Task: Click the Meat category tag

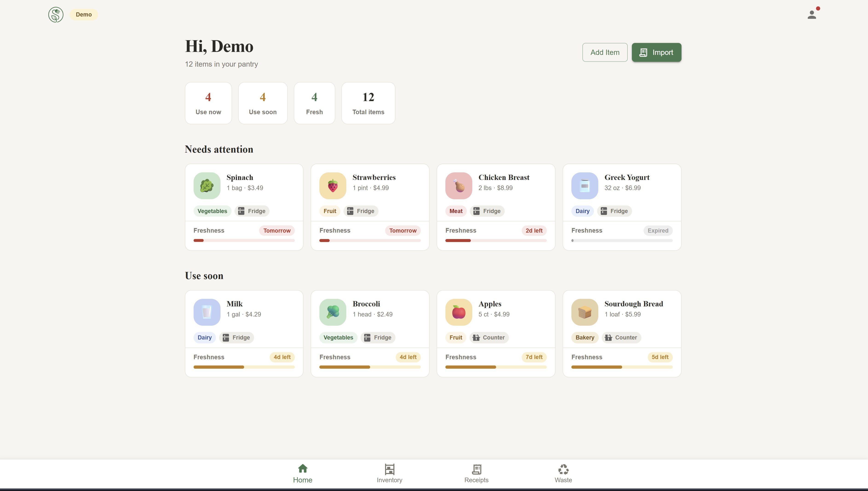Action: (x=456, y=211)
